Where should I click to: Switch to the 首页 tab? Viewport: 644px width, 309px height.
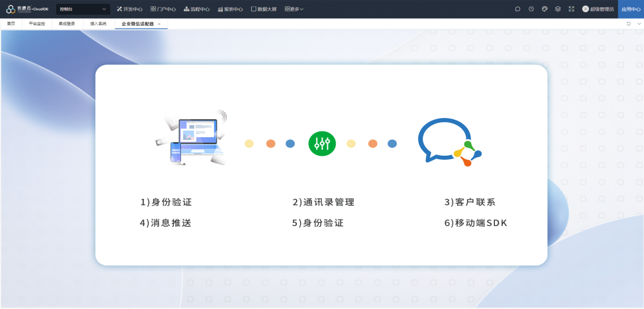click(11, 24)
